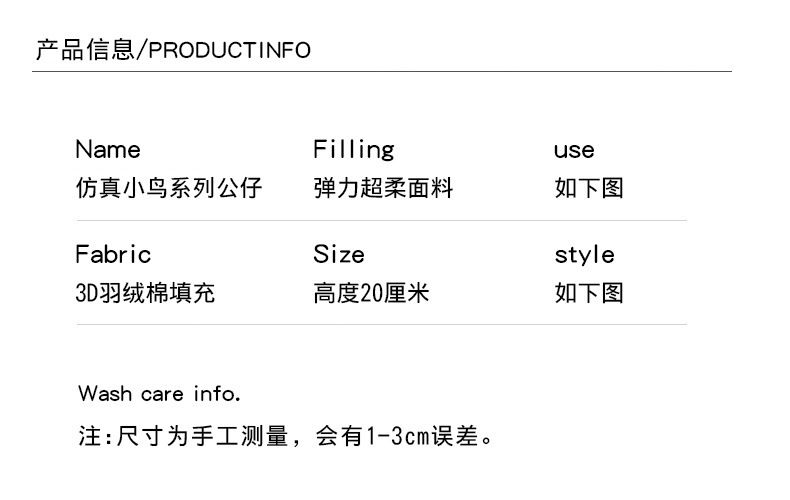This screenshot has width=790, height=500.
Task: Click the divider line below the header
Action: tap(382, 72)
